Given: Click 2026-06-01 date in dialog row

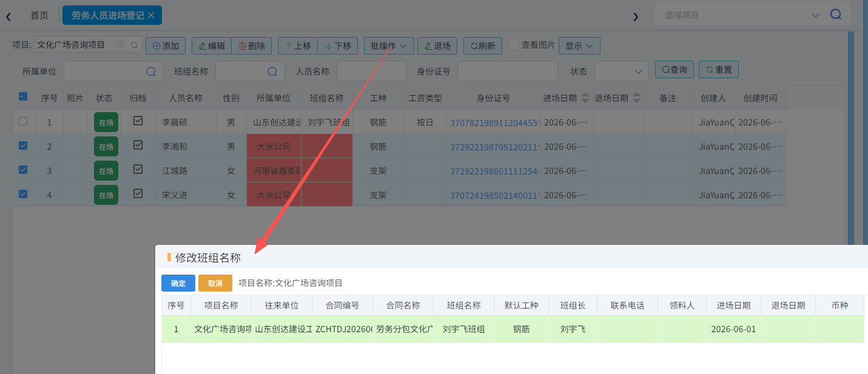Looking at the screenshot, I should 733,329.
